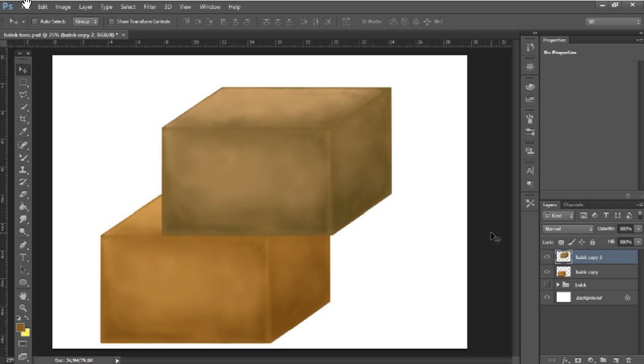This screenshot has width=644, height=364.
Task: Open the Filter menu
Action: coord(149,7)
